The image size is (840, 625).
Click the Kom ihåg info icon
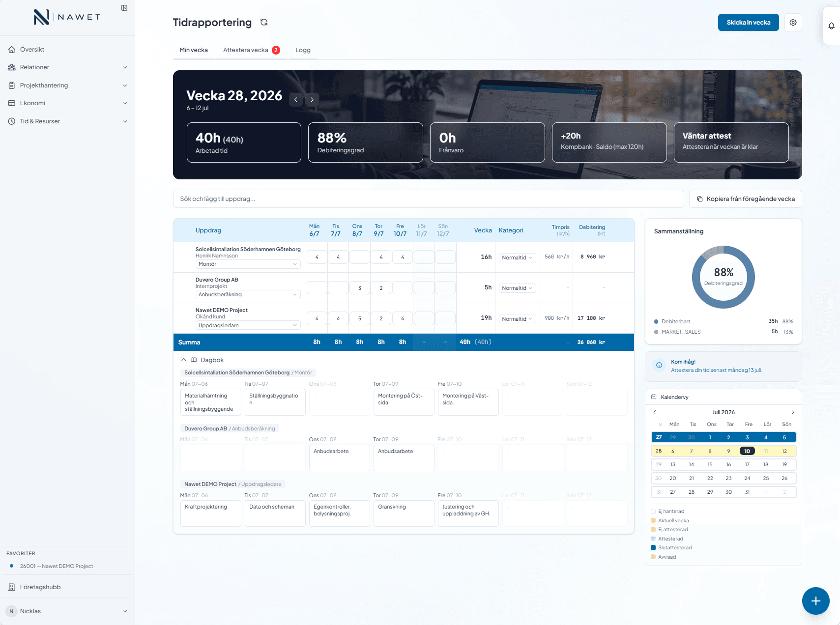click(659, 365)
